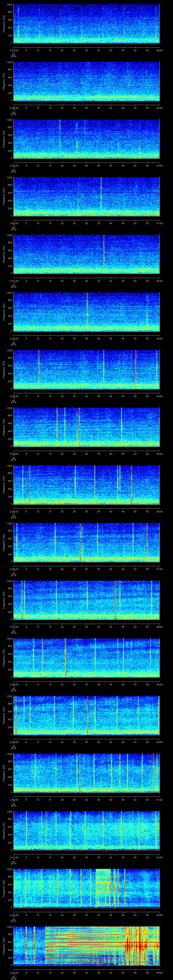Click the 2:30:00 start time label

(x=14, y=223)
